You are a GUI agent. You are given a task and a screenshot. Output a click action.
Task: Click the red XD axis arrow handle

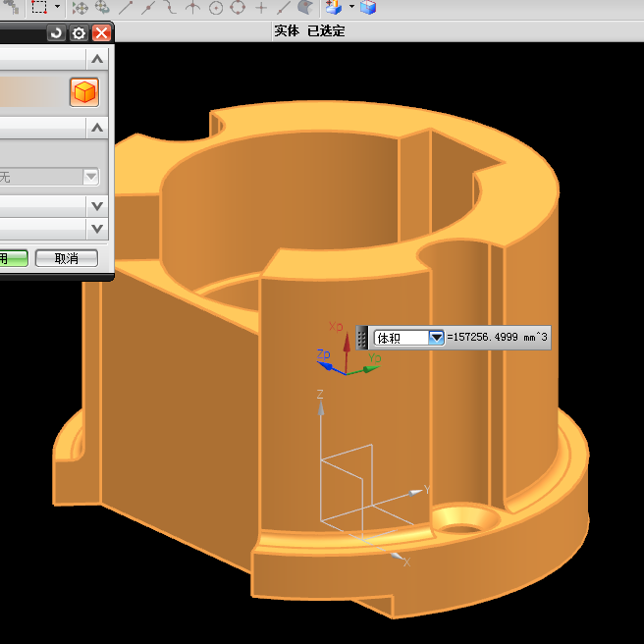coord(346,344)
